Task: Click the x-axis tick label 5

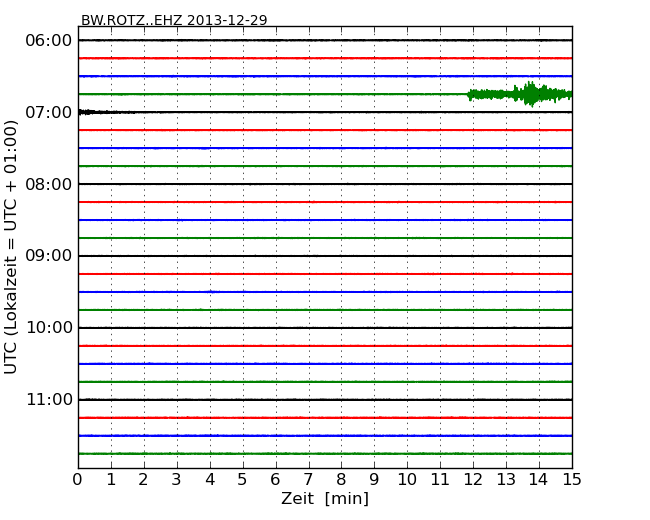Action: [x=243, y=480]
